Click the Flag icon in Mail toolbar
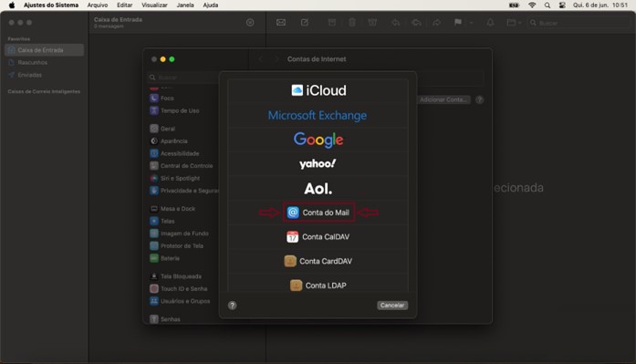The height and width of the screenshot is (364, 636). pos(458,23)
